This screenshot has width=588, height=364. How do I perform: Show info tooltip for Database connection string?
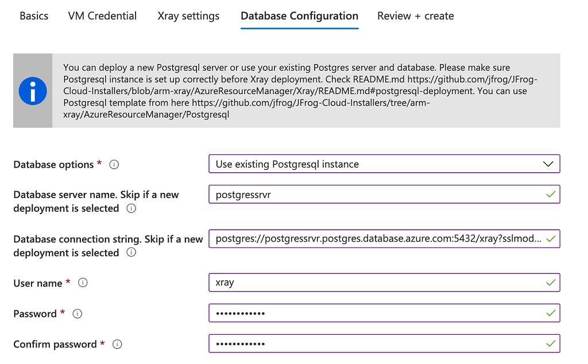(x=131, y=252)
